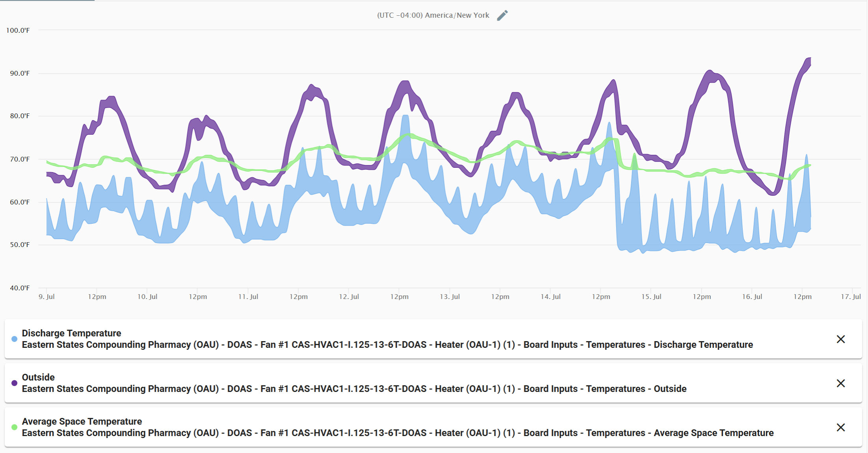Click the 11. Jul date axis label
The image size is (868, 453).
[248, 297]
